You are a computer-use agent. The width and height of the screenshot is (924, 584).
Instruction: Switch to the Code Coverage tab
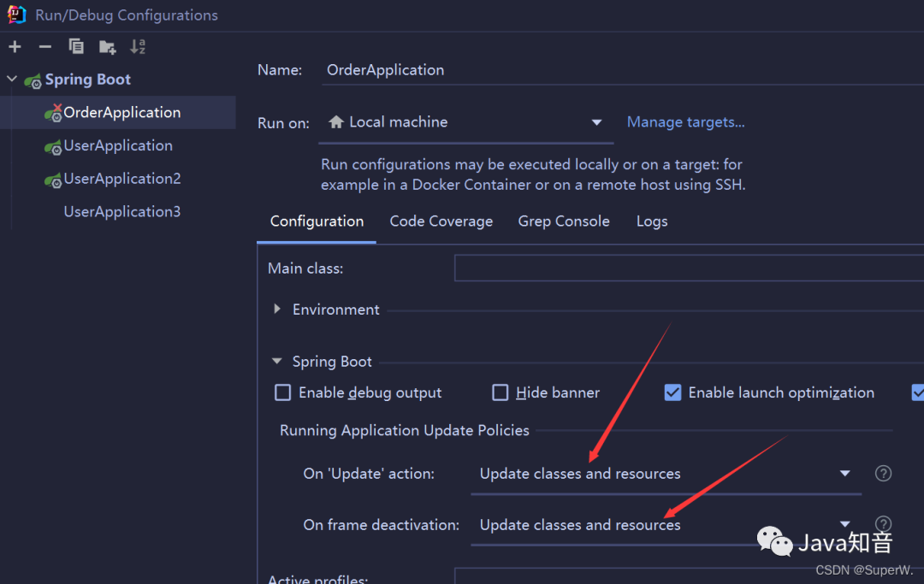pyautogui.click(x=441, y=221)
